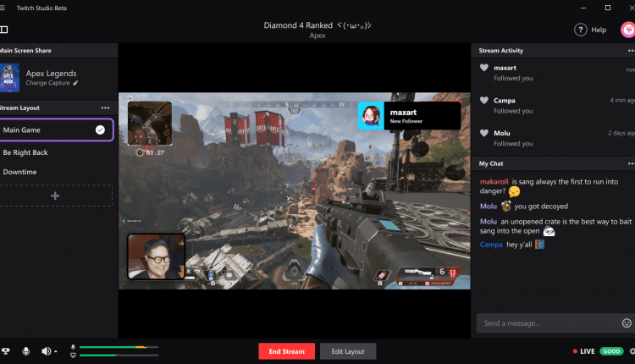Screen dimensions: 635x364
Task: Click Apex Legends capture source name
Action: 51,74
